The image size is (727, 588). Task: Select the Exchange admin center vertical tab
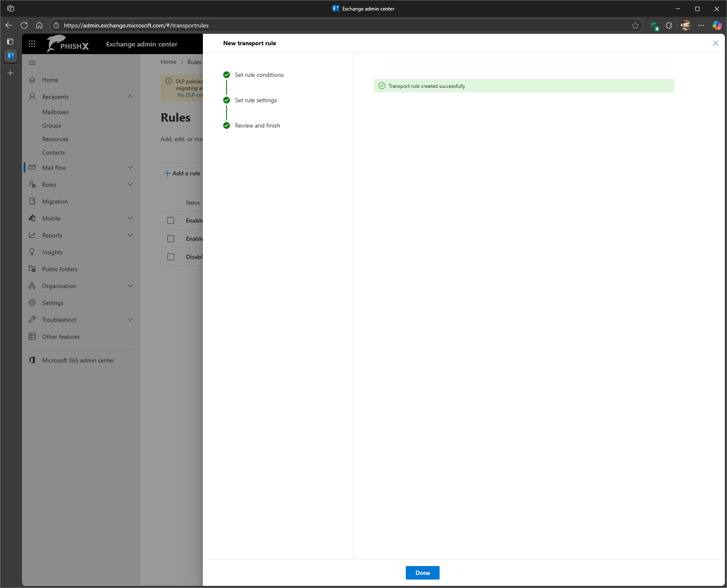tap(11, 56)
